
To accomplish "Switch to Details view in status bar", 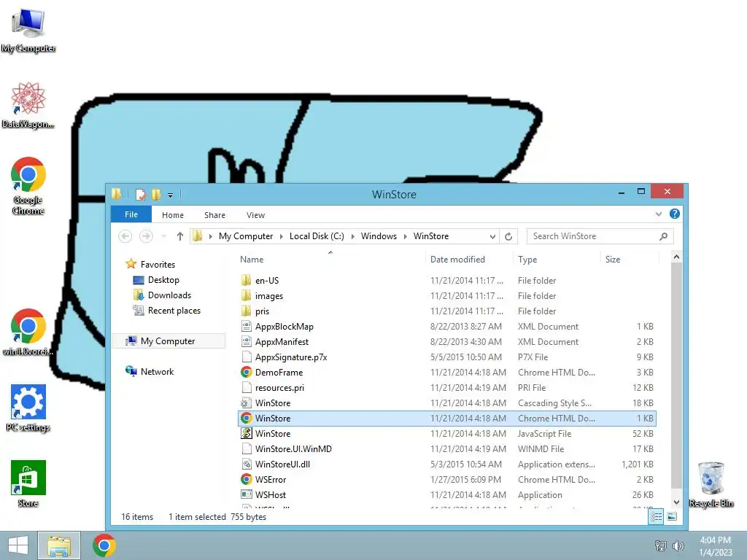I will click(x=656, y=517).
